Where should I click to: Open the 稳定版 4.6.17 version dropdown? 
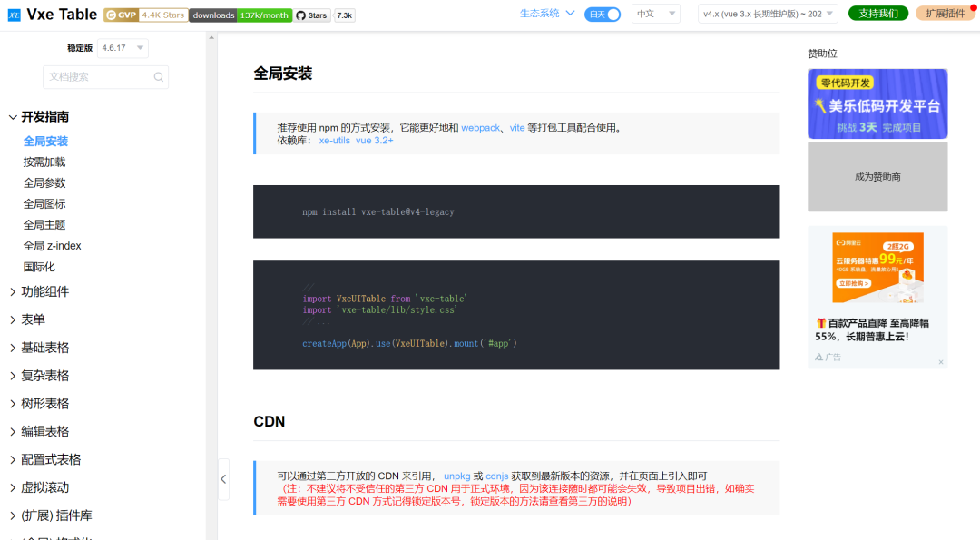[x=124, y=47]
